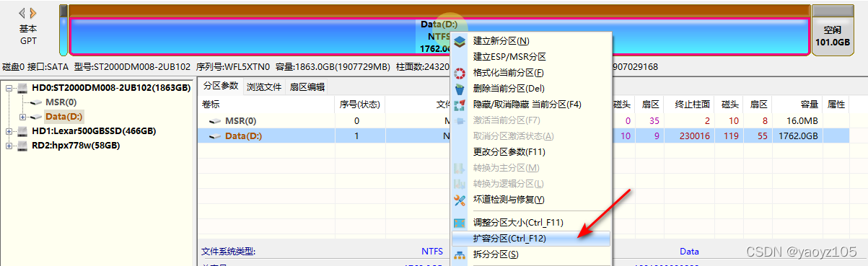Expand the RD2:hpx778w node

coord(9,146)
